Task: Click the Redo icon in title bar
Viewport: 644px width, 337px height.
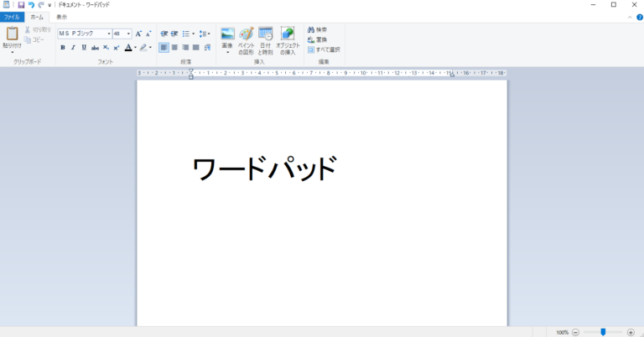Action: (41, 5)
